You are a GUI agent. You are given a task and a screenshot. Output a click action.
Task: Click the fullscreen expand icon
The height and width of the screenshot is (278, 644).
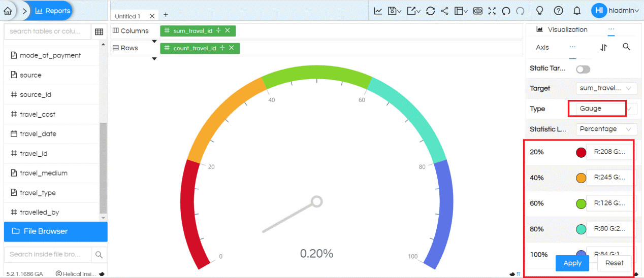pyautogui.click(x=492, y=11)
